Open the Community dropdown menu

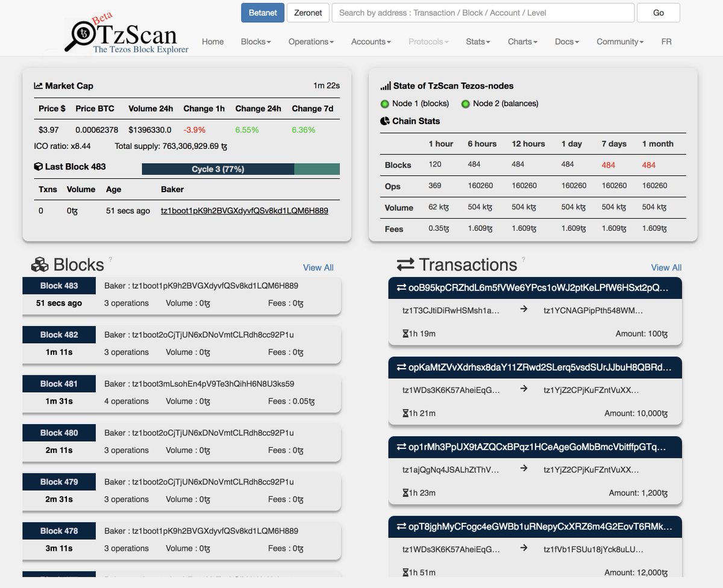pos(620,42)
